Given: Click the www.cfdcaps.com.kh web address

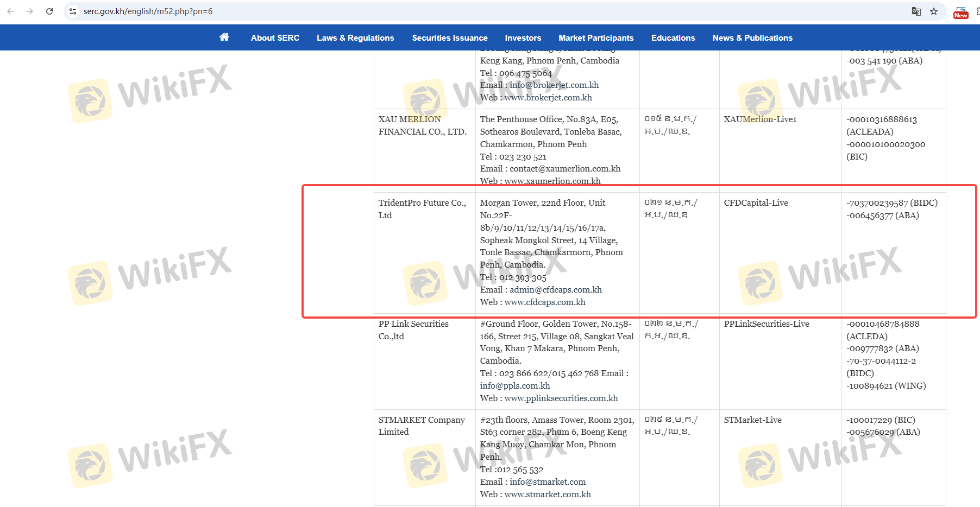Looking at the screenshot, I should (x=545, y=302).
